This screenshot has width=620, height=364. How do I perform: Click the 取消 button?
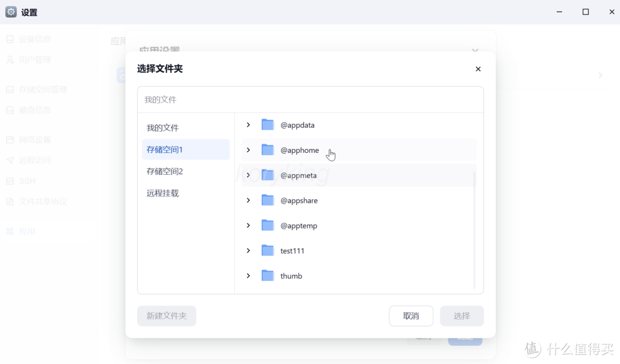[x=411, y=316]
